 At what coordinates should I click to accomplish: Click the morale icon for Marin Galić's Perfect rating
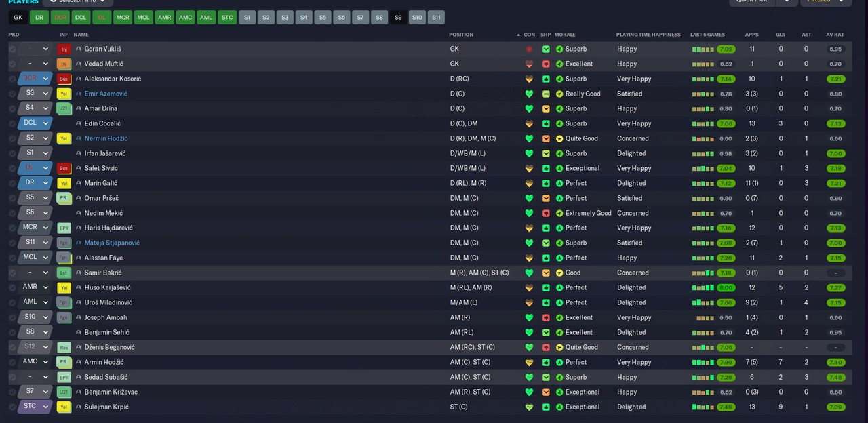pos(559,183)
